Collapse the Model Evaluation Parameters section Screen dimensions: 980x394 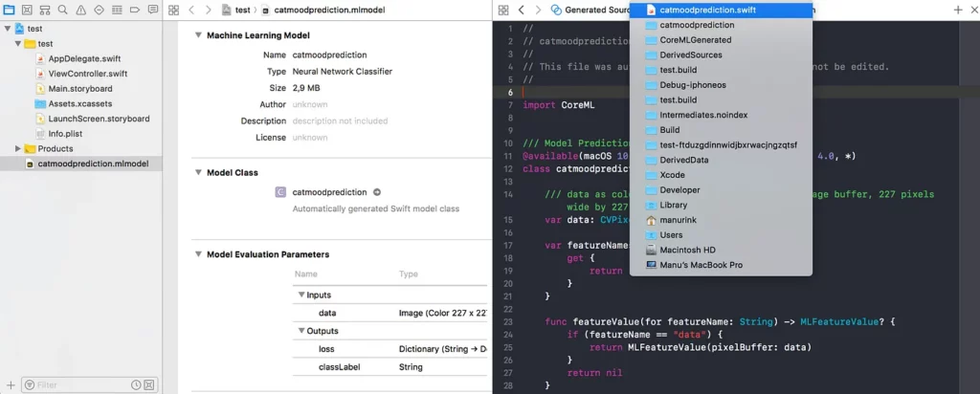[198, 254]
